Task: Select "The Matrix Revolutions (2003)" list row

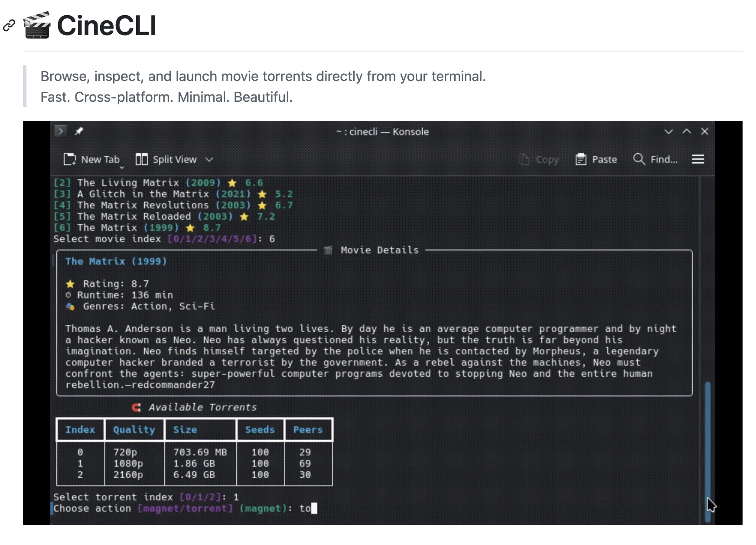Action: (x=173, y=205)
